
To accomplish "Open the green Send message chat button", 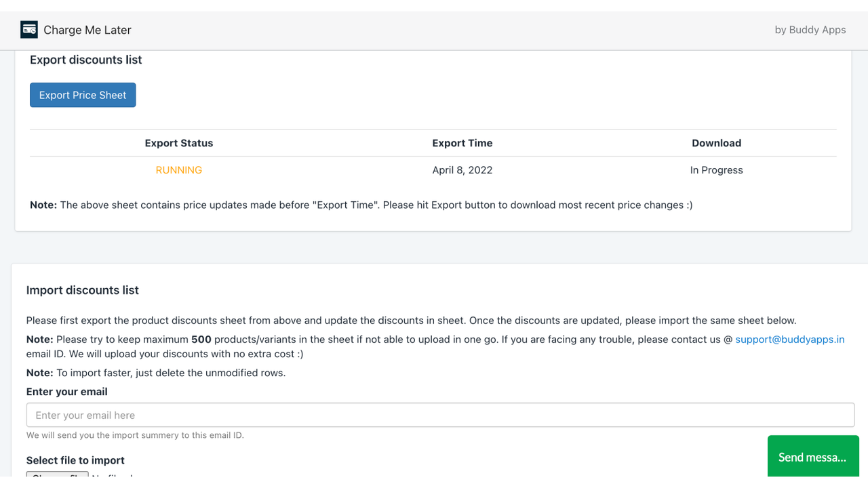I will (x=812, y=457).
